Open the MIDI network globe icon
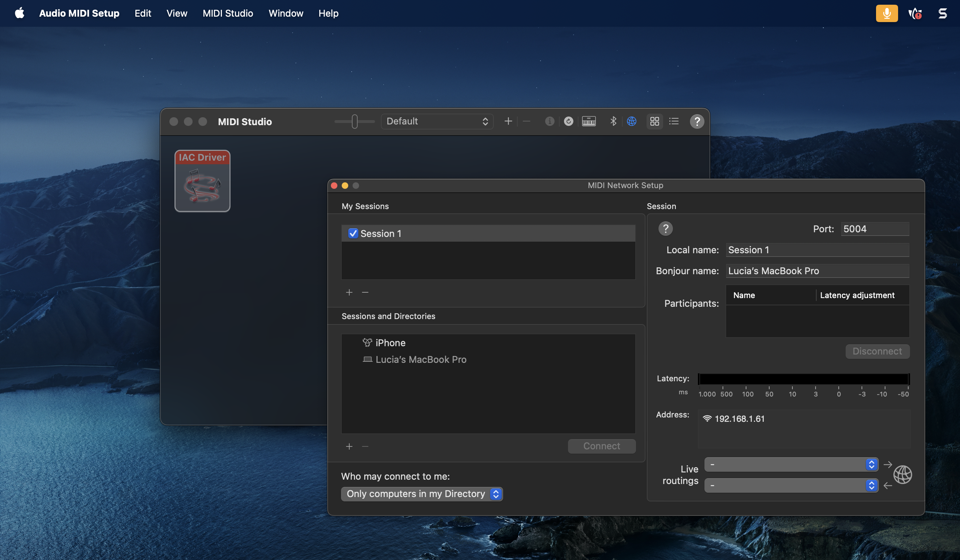The image size is (960, 560). [631, 121]
